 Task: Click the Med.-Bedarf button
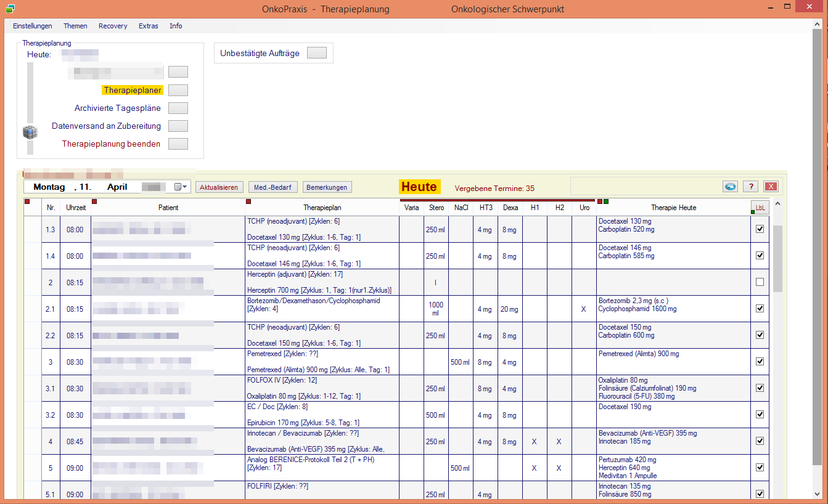pos(273,187)
